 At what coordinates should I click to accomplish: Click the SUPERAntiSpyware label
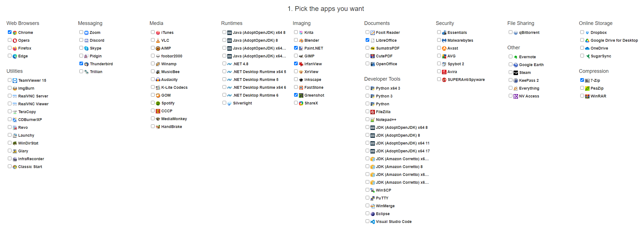[x=466, y=80]
